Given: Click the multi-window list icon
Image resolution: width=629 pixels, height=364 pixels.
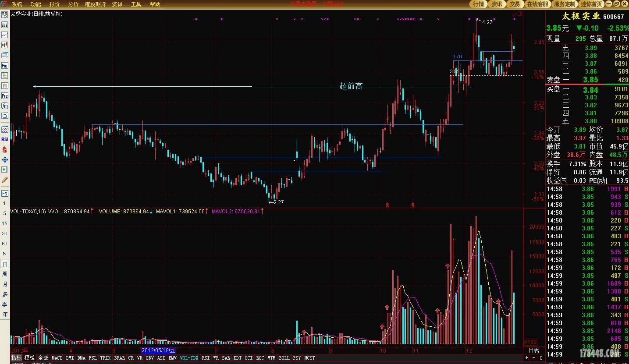Looking at the screenshot, I should [x=5, y=55].
